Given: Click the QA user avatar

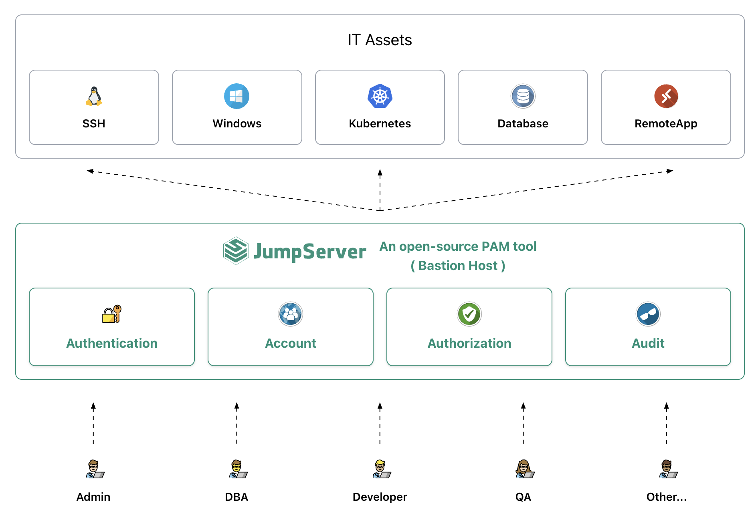Looking at the screenshot, I should (x=525, y=469).
